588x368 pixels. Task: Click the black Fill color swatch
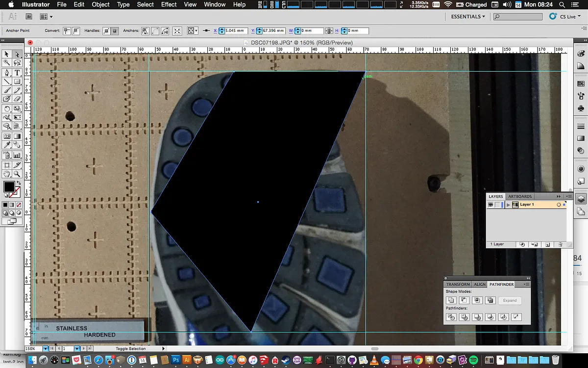[x=9, y=186]
